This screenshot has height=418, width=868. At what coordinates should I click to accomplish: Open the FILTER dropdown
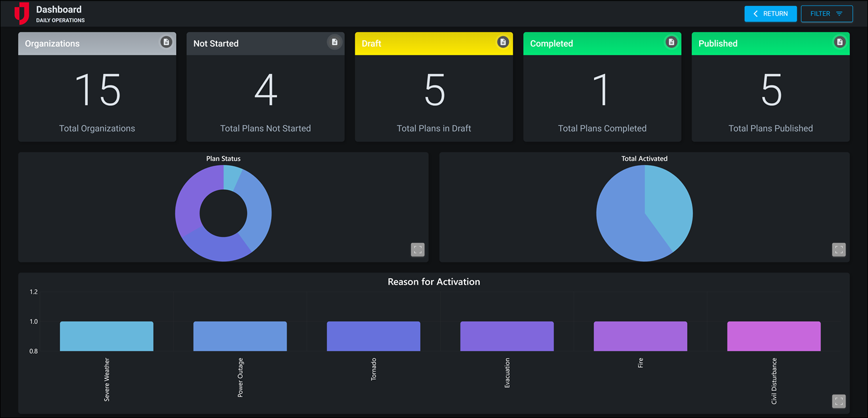pos(827,13)
